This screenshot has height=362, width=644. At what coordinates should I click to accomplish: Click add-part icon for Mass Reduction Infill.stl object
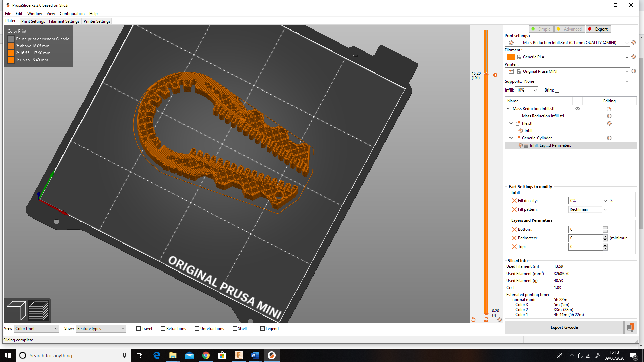609,109
